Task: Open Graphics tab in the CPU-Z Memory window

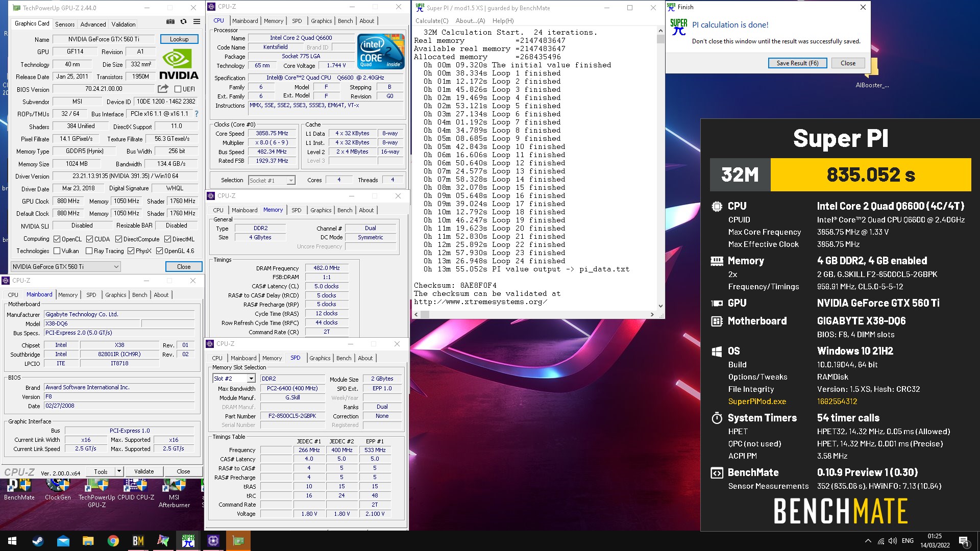Action: click(x=321, y=210)
